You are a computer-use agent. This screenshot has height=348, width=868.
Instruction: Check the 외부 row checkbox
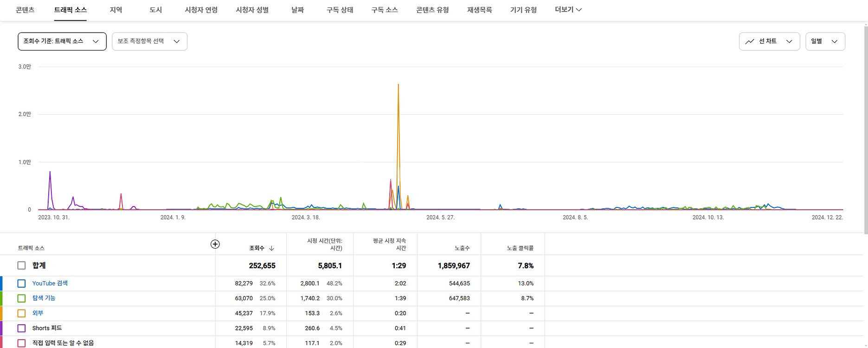coord(21,313)
